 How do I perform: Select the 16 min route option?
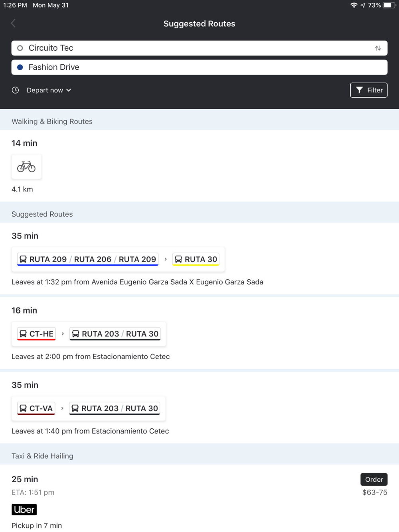click(x=199, y=333)
